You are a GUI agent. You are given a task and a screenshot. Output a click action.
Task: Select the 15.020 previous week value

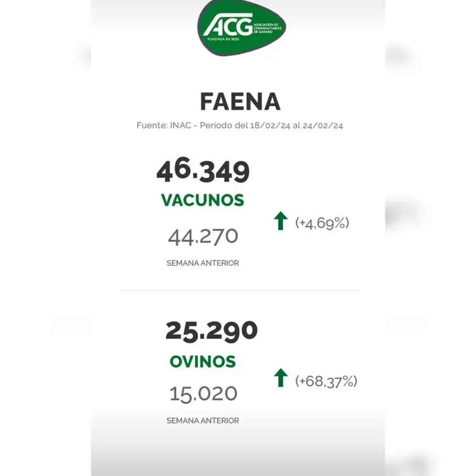tap(203, 393)
